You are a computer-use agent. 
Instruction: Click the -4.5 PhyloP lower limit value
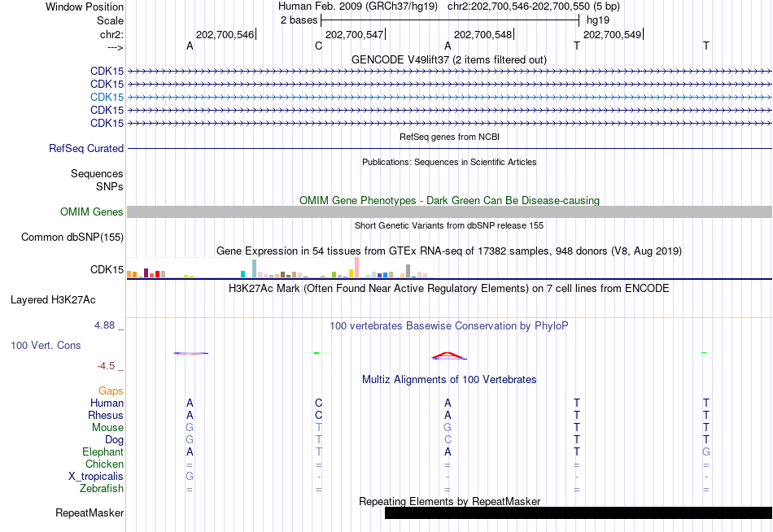pyautogui.click(x=106, y=366)
